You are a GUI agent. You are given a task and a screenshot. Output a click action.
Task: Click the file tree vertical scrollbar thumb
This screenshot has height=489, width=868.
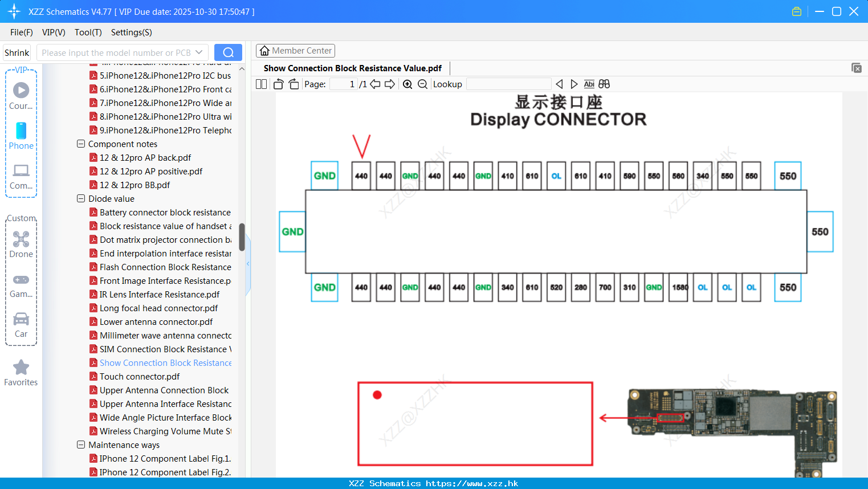coord(242,237)
